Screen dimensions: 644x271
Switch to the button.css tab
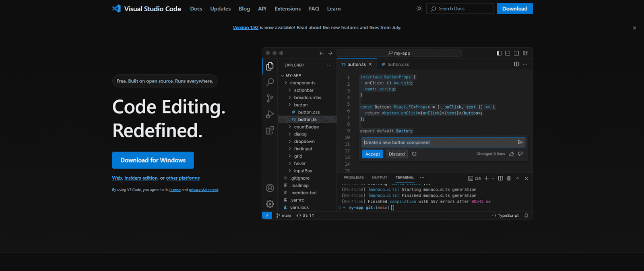coord(395,64)
